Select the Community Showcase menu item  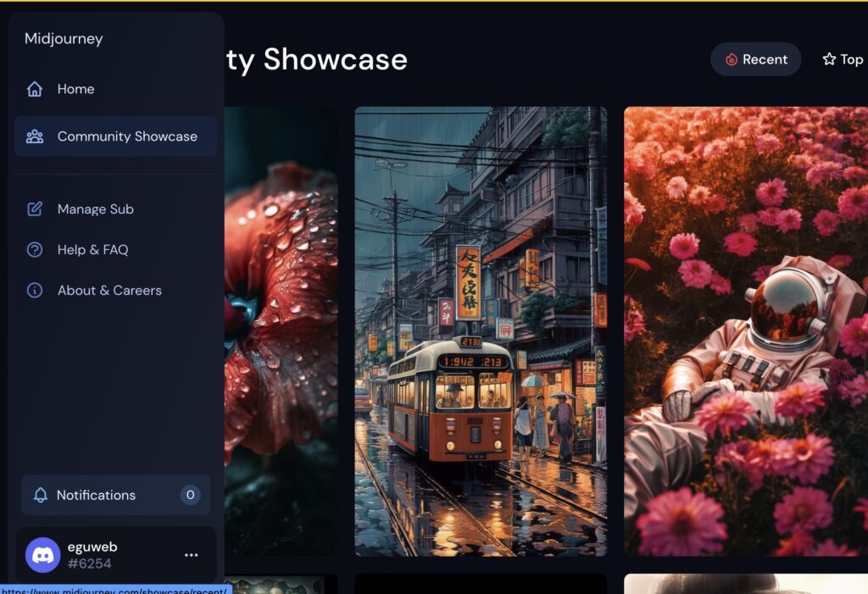127,136
